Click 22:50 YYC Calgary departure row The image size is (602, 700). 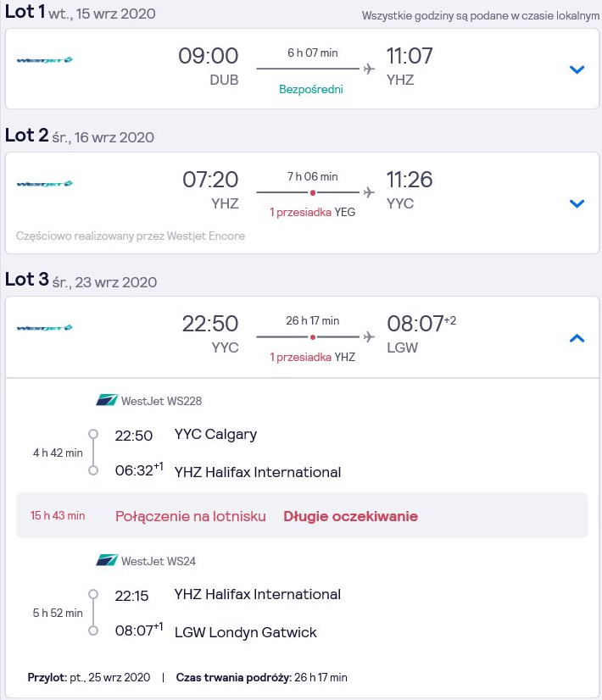(186, 435)
